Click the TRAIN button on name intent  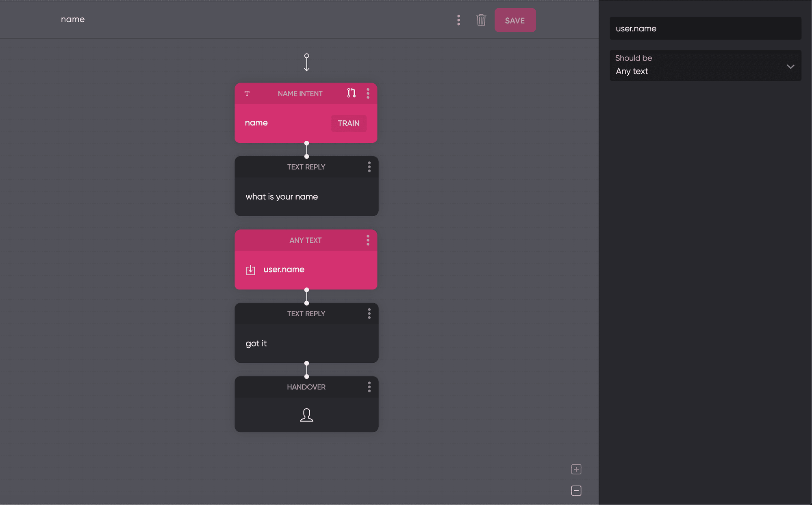click(348, 123)
